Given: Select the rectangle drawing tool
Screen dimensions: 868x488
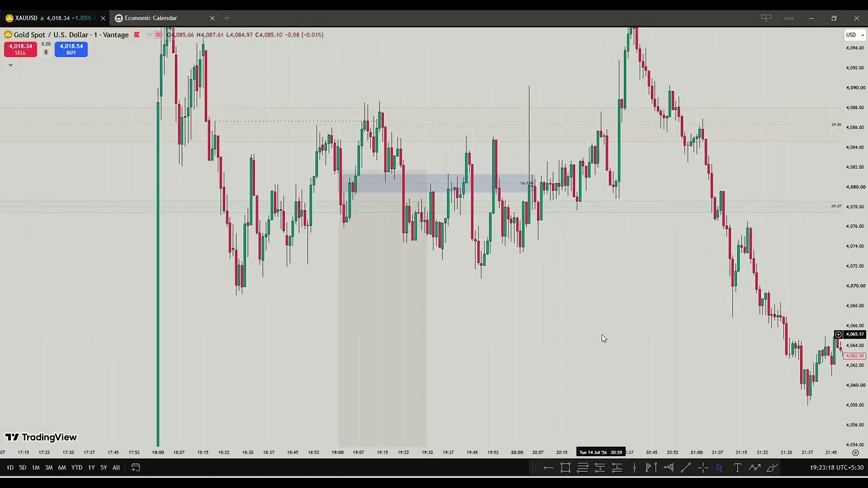Looking at the screenshot, I should pos(566,468).
